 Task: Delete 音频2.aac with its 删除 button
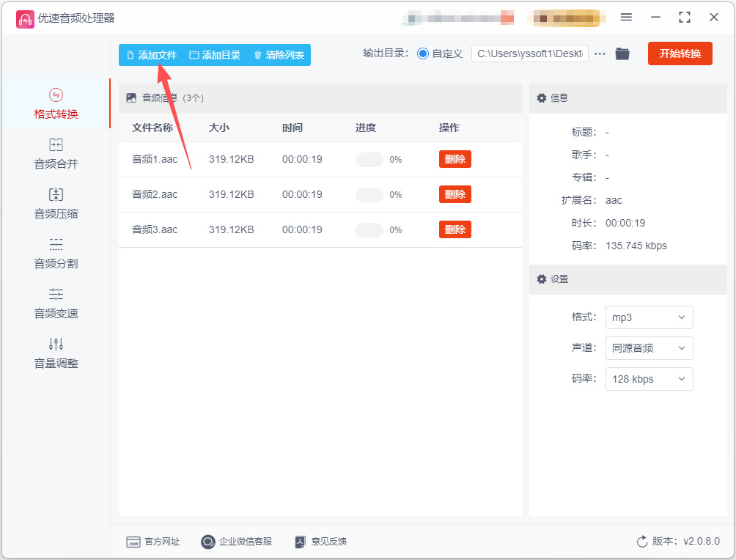click(x=455, y=194)
